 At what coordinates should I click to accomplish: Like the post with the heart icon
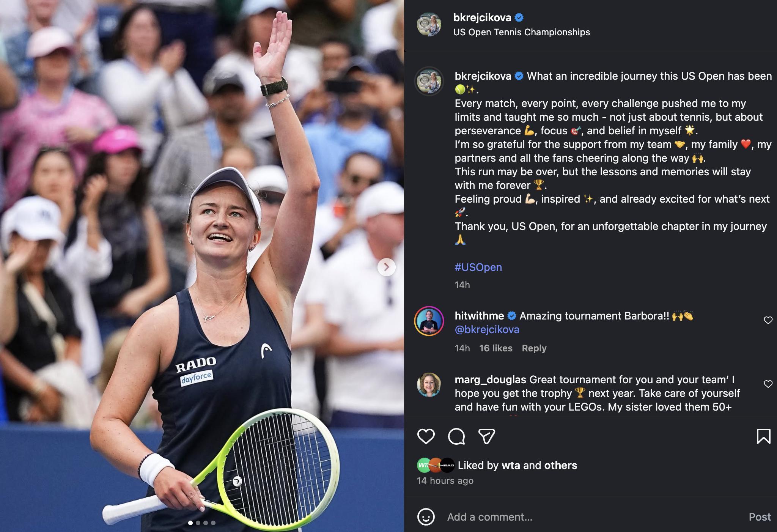(426, 436)
